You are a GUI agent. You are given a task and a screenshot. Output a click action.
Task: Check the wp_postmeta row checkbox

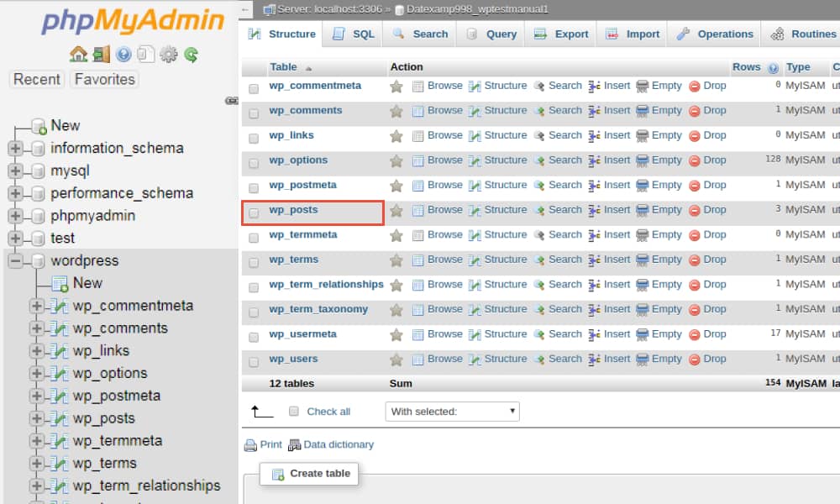pyautogui.click(x=254, y=188)
